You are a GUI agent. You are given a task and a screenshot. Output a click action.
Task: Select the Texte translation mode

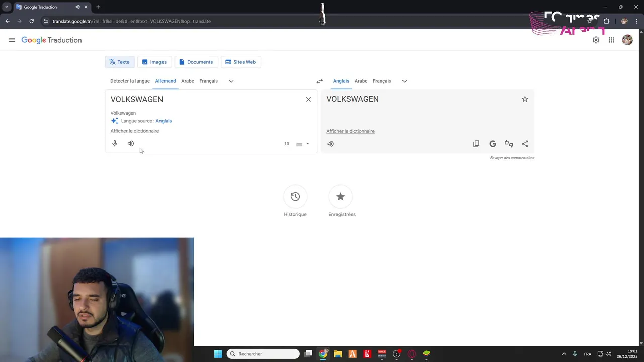120,62
